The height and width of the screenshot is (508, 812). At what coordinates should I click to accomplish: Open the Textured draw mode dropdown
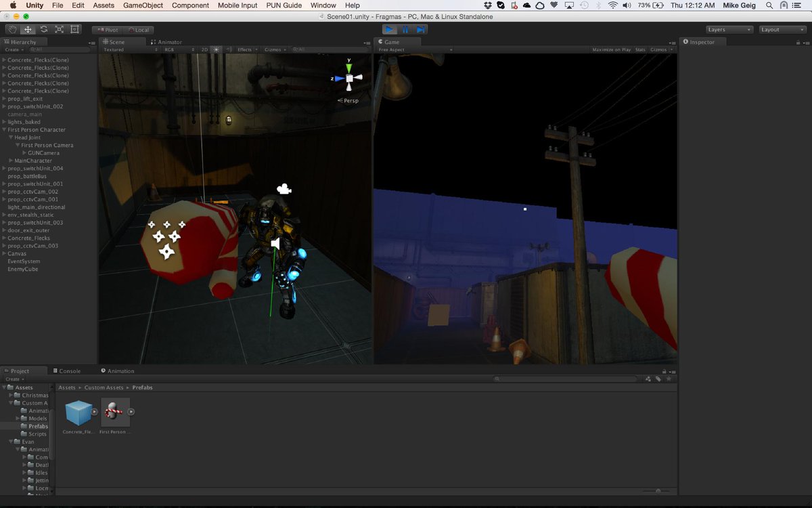click(x=130, y=49)
